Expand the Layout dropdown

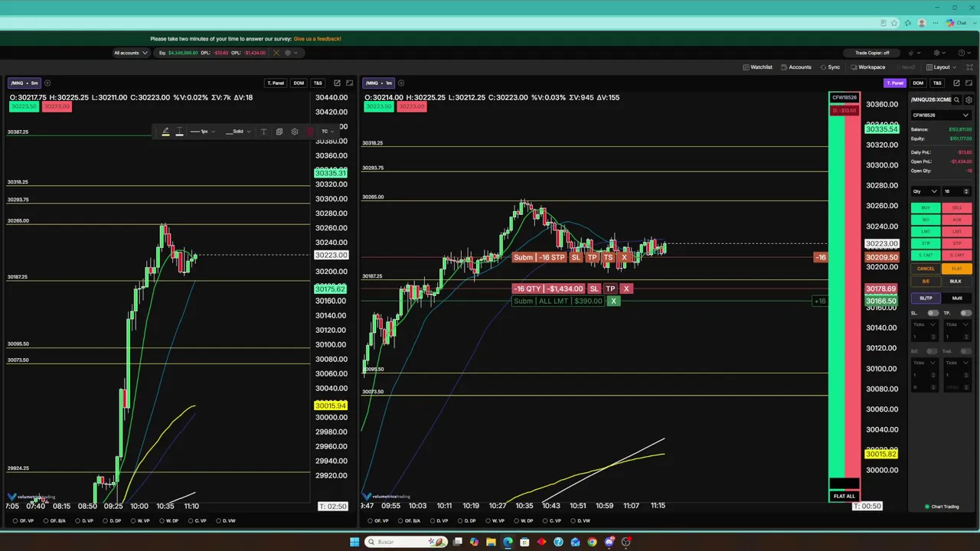(x=942, y=67)
